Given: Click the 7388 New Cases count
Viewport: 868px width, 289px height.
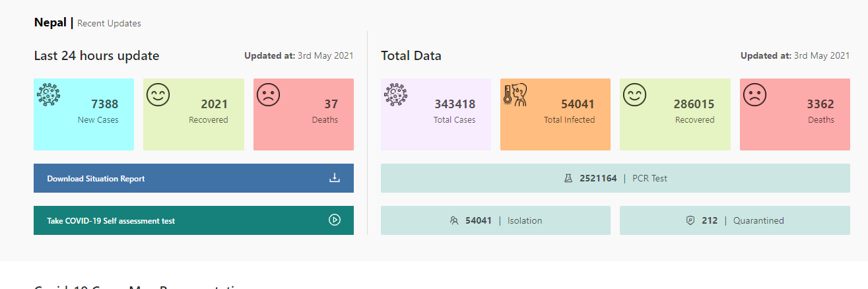Looking at the screenshot, I should (x=104, y=104).
